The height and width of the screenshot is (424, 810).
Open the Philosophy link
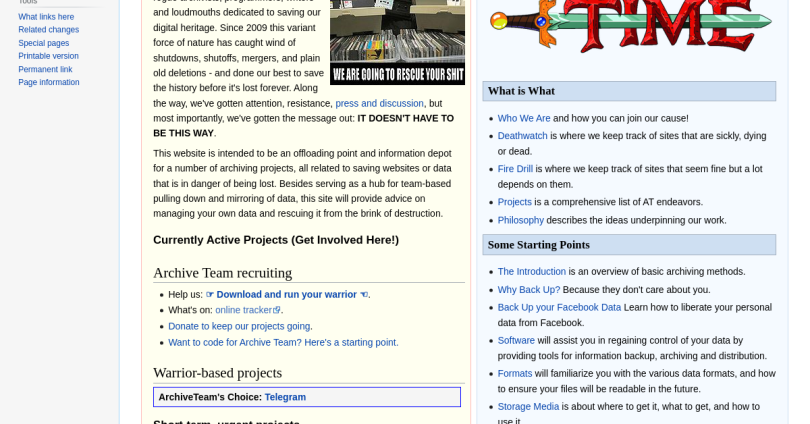(520, 220)
